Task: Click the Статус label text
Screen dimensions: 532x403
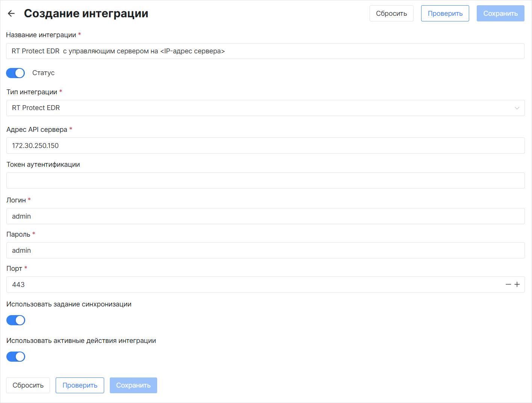Action: [43, 73]
